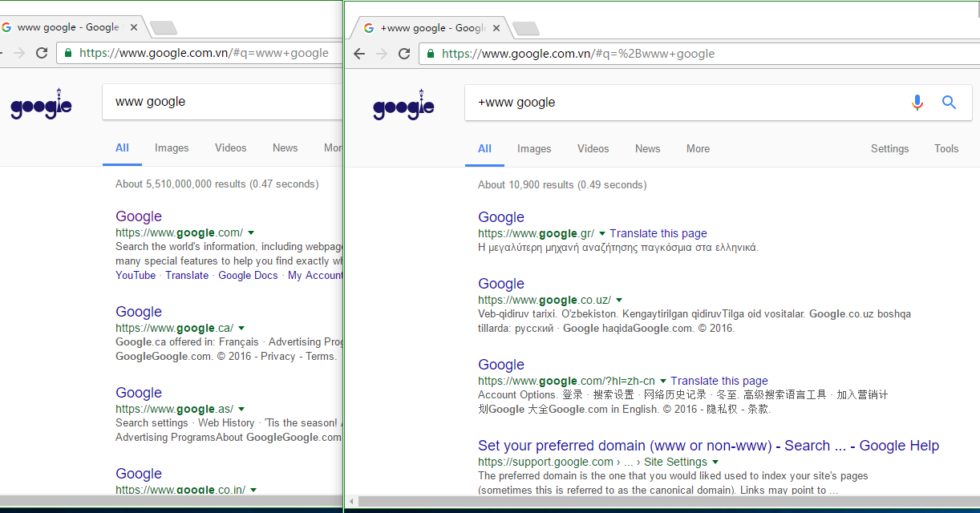Click the secure lock icon in left window

[69, 53]
